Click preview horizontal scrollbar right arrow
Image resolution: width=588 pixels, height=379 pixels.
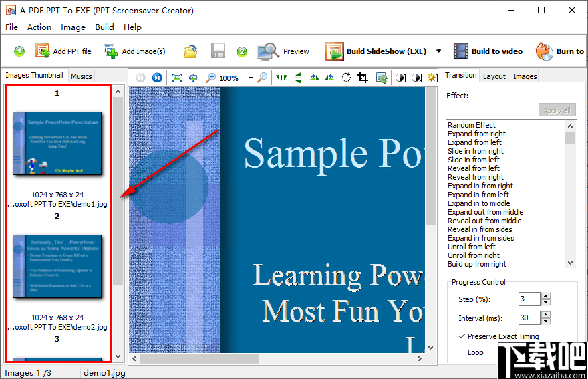(420, 359)
